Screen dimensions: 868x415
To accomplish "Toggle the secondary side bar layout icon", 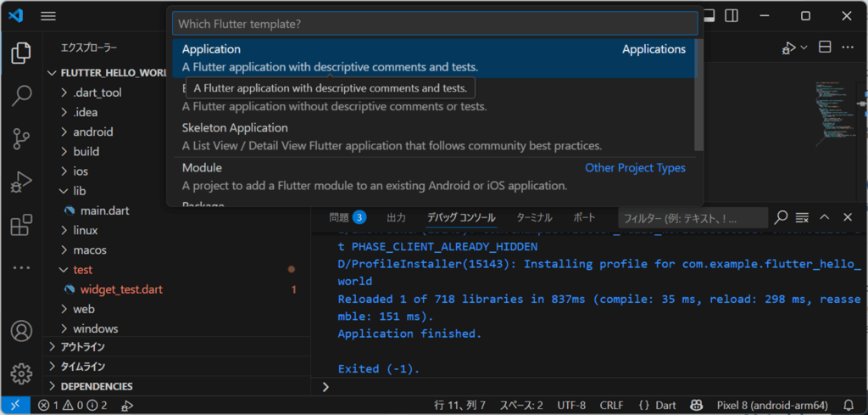I will pyautogui.click(x=732, y=15).
